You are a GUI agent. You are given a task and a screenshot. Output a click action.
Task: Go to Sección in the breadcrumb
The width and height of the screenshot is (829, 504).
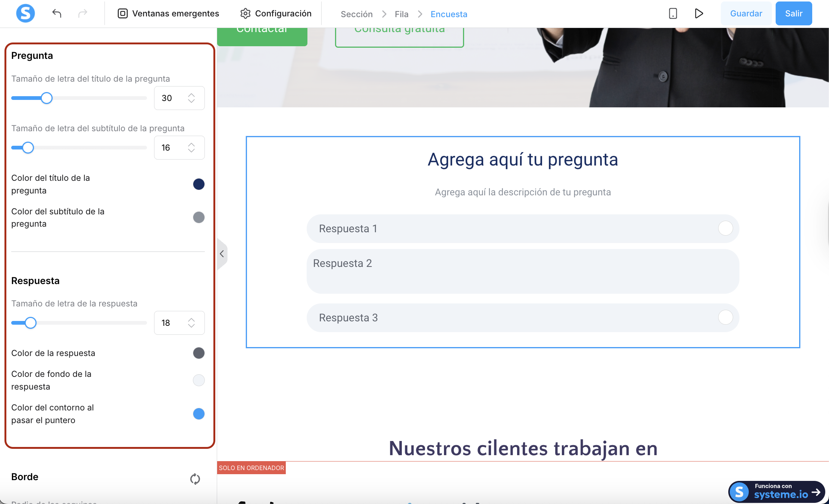[356, 14]
